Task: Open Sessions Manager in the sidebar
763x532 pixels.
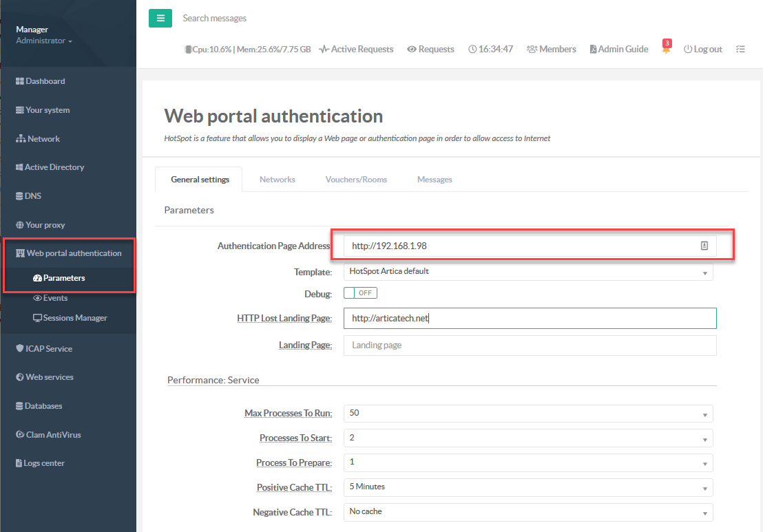Action: point(74,318)
